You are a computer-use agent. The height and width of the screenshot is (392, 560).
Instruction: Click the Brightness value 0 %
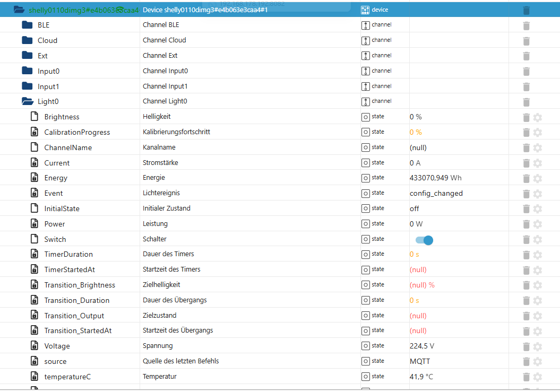click(x=416, y=117)
